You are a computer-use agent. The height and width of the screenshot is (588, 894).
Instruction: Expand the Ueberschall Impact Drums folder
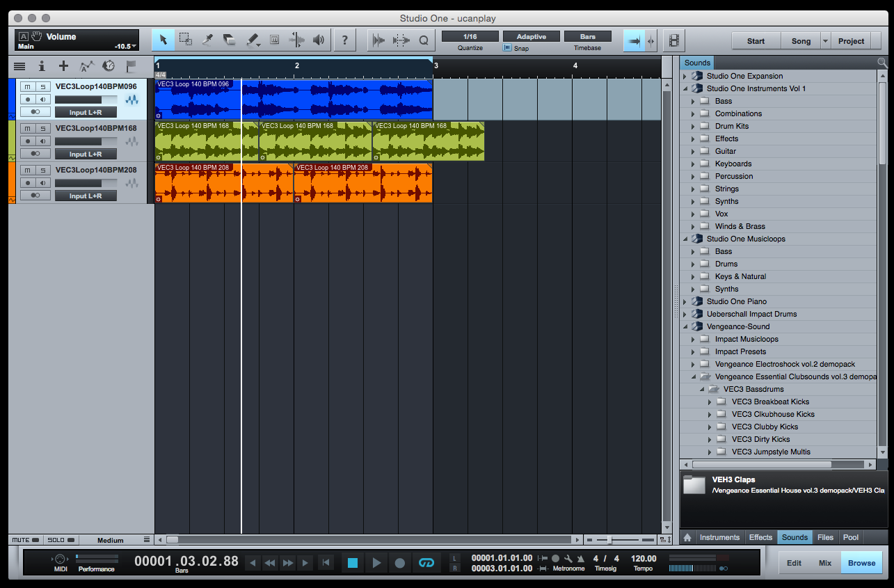tap(685, 314)
